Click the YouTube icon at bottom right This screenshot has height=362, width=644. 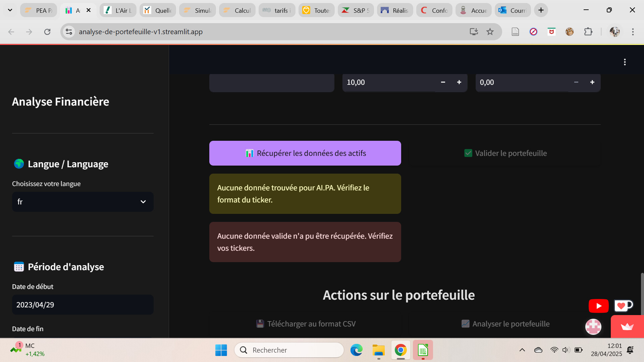point(598,306)
